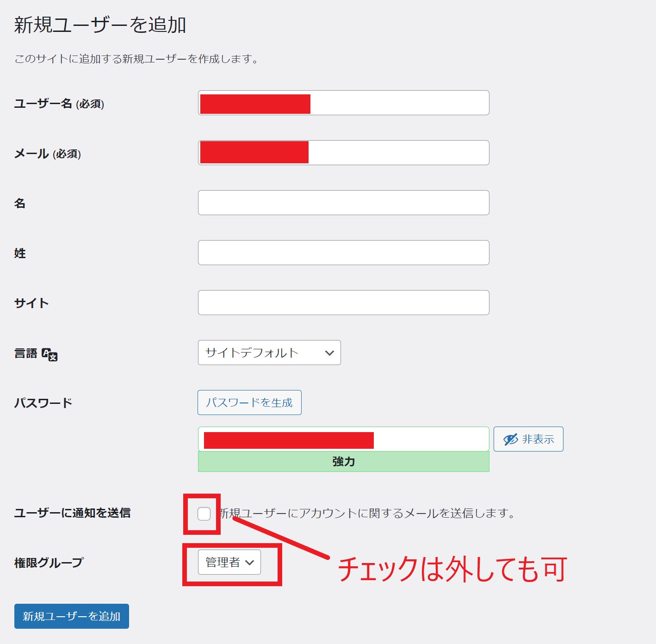
Task: Click the ユーザー名 (必須) field label
Action: pyautogui.click(x=59, y=104)
